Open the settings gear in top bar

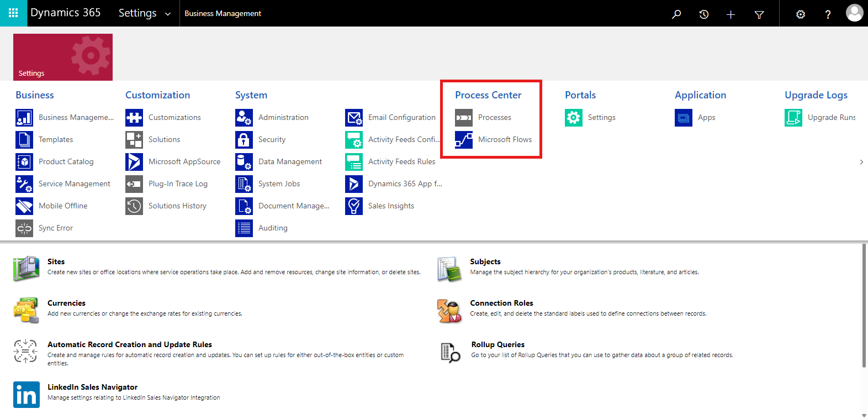801,14
